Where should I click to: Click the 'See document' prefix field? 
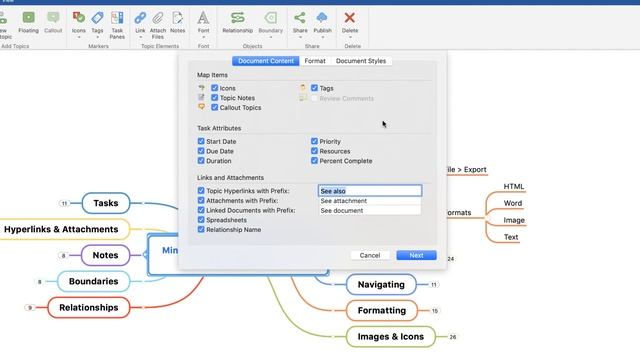(x=370, y=211)
